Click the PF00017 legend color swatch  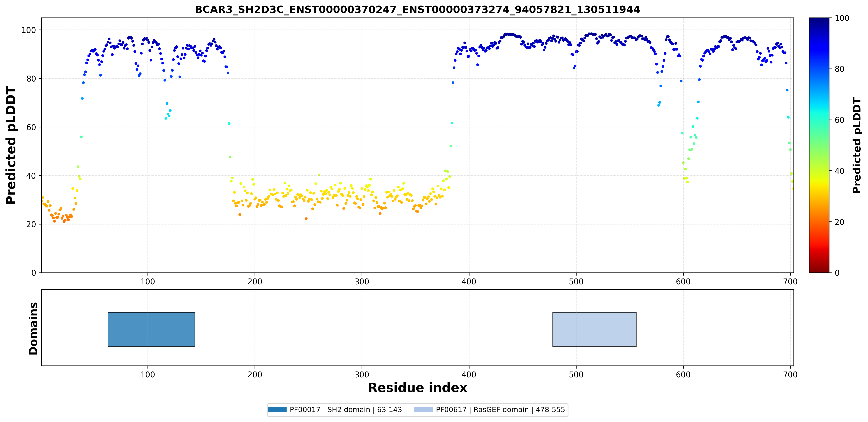277,409
